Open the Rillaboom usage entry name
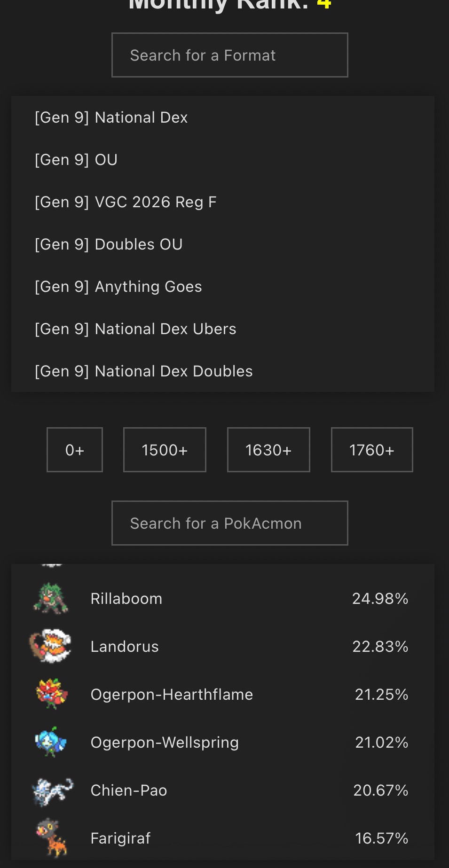 click(x=126, y=599)
